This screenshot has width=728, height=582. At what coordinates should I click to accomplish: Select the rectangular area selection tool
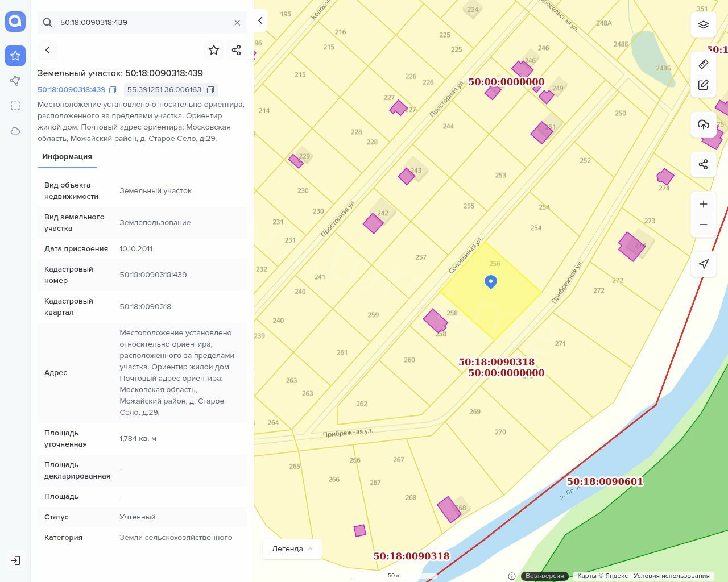pyautogui.click(x=15, y=106)
